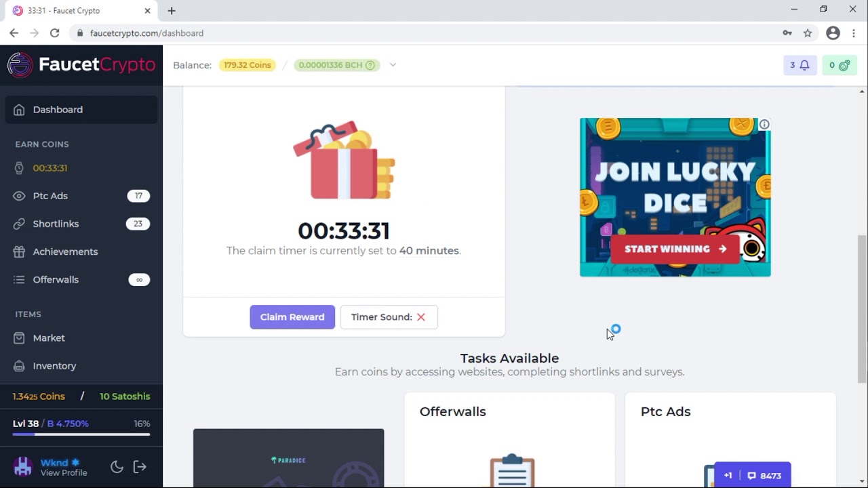
Task: Close the Faucet Crypto tab
Action: 147,11
